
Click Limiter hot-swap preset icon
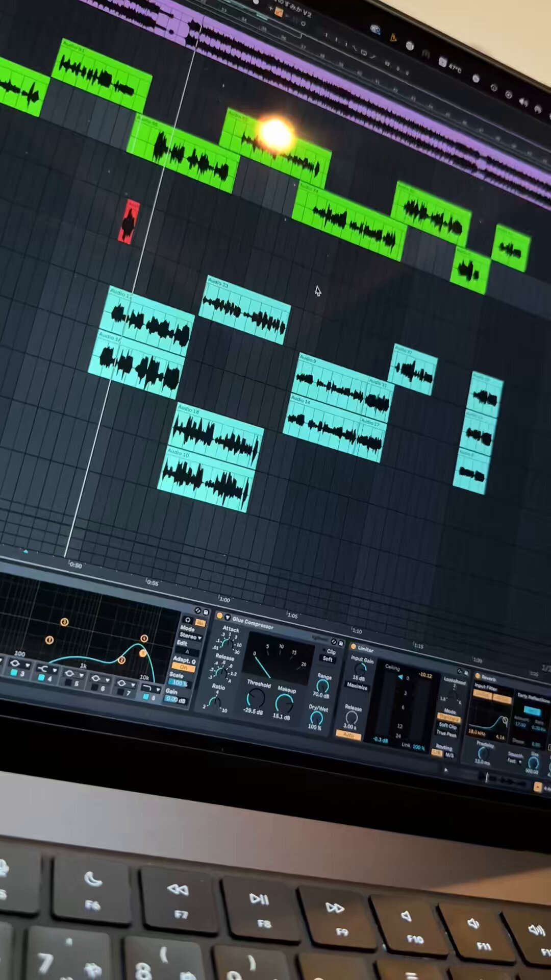(x=460, y=671)
